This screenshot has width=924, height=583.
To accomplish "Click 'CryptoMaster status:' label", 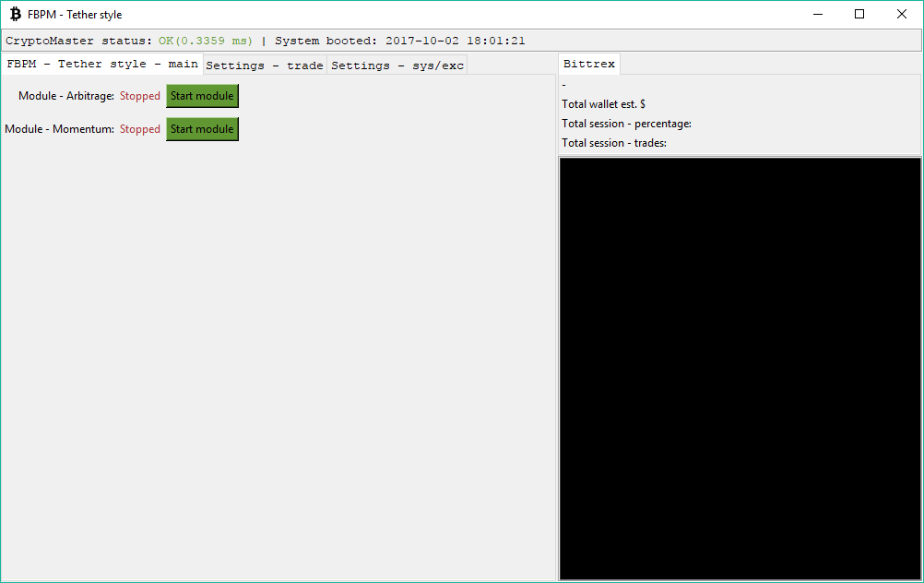I will (x=79, y=41).
